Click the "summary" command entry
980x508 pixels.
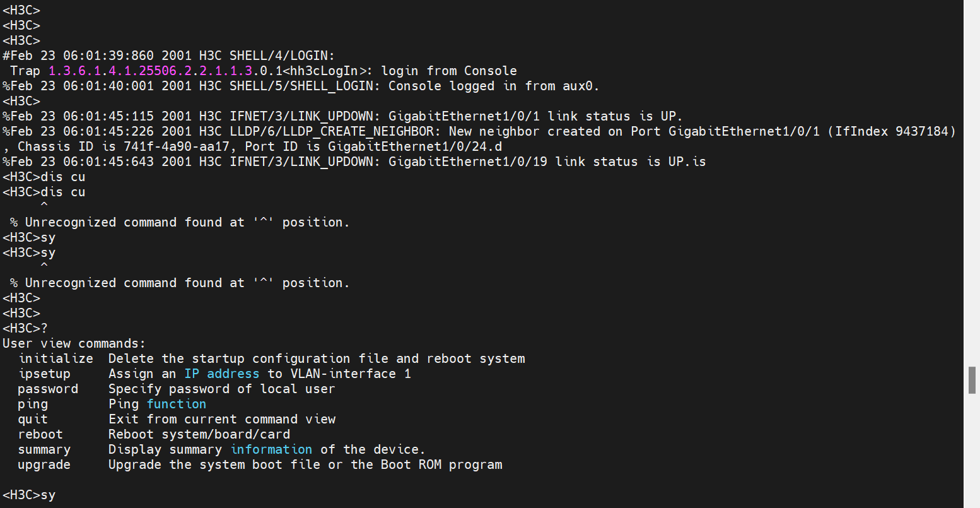(44, 449)
